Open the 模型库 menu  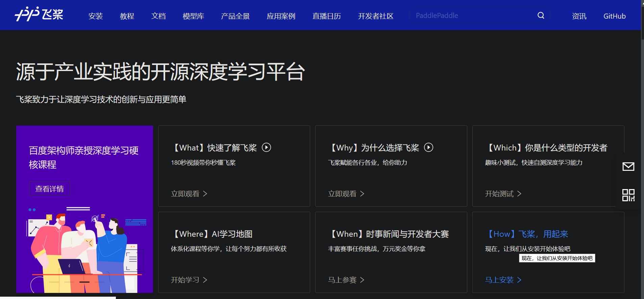193,16
